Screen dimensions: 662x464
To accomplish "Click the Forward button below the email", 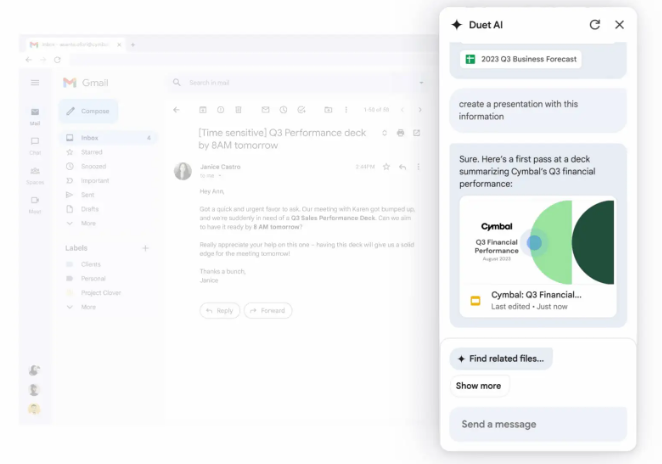I will pyautogui.click(x=268, y=311).
